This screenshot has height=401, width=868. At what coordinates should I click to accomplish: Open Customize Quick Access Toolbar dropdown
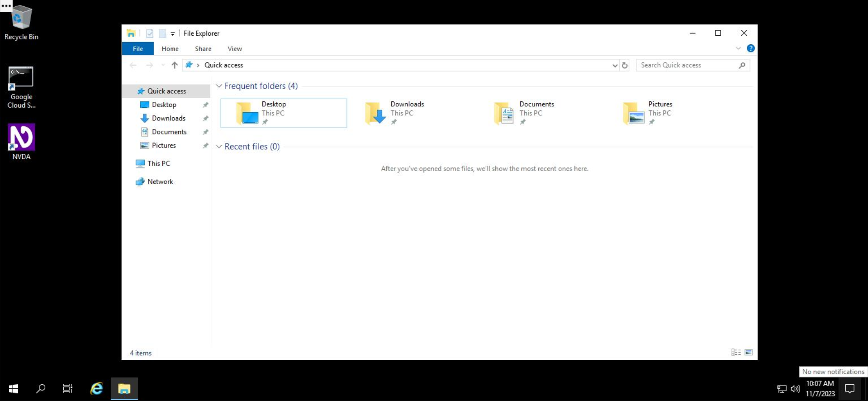(173, 33)
